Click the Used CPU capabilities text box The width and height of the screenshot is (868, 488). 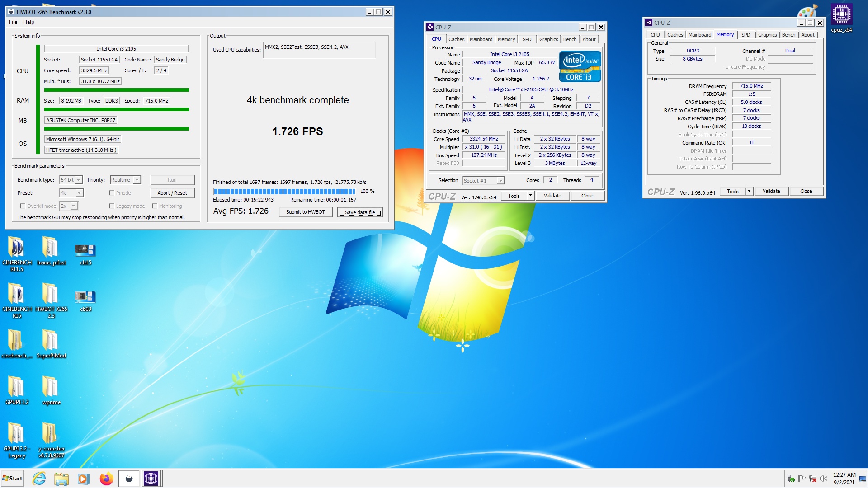click(319, 50)
